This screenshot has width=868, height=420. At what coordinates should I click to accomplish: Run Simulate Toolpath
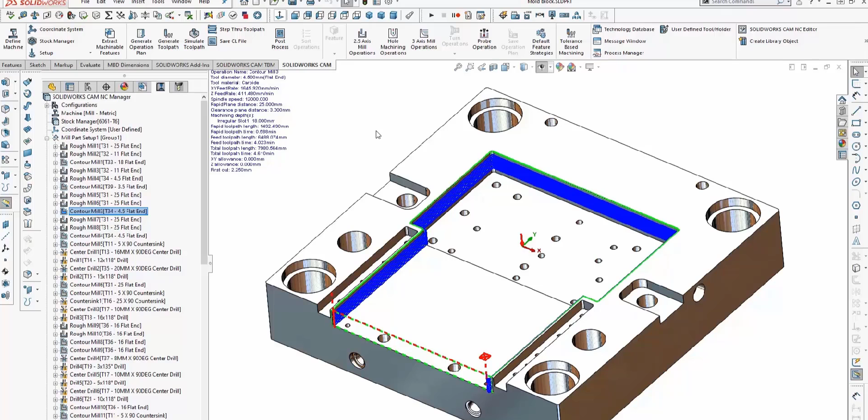(194, 39)
